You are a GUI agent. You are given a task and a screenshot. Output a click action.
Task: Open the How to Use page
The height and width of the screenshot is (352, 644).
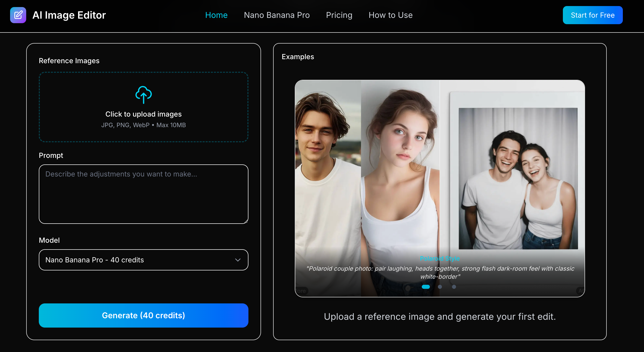click(390, 15)
